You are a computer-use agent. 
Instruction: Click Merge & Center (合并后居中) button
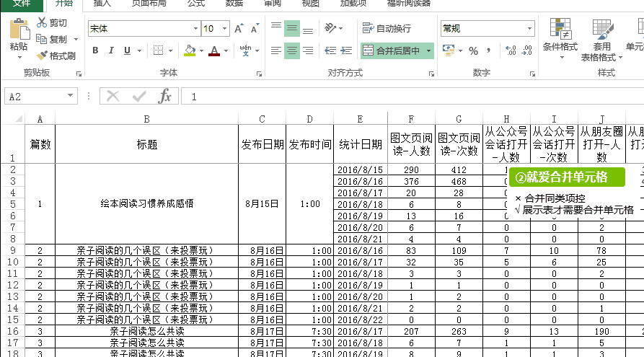392,50
